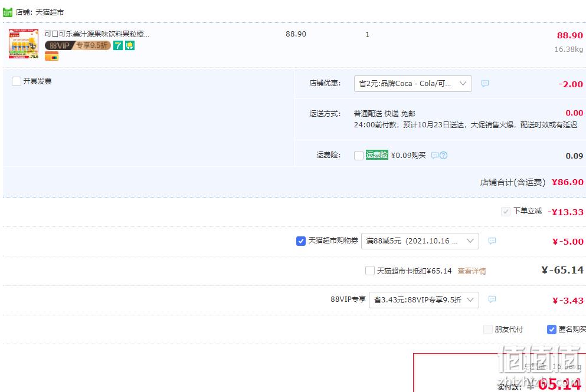Check the 天猫超市卡抵扣¥65.14 checkbox
Viewport: 586px width, 392px height.
point(370,271)
